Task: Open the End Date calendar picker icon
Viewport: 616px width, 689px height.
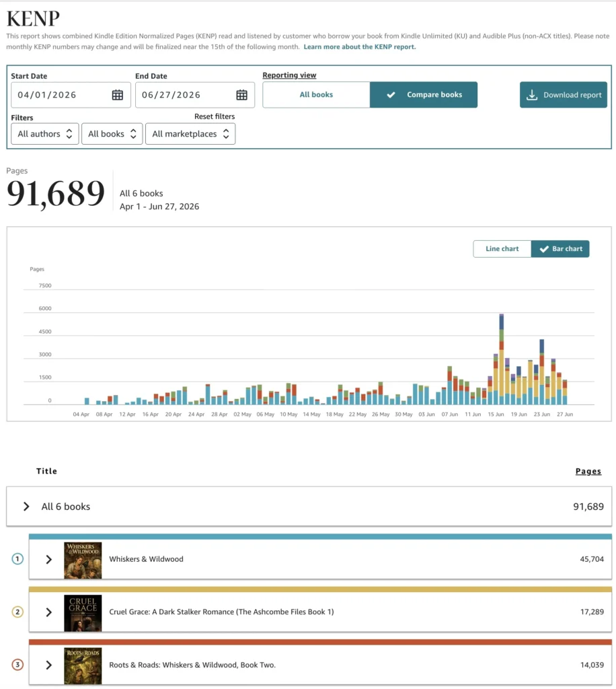Action: [241, 95]
